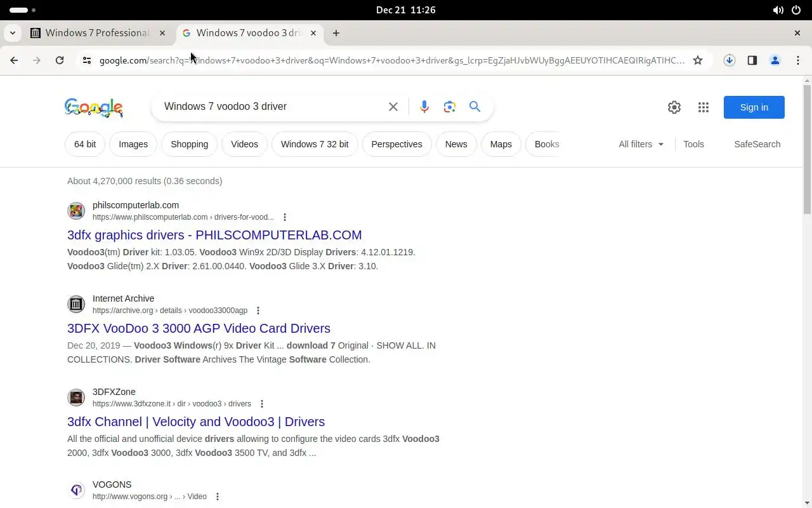Click the browser address bar URL

(x=392, y=60)
